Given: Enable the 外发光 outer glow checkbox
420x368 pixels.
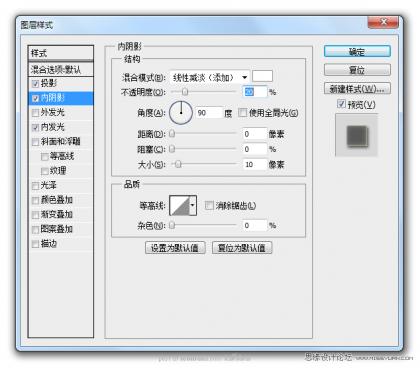Looking at the screenshot, I should pos(35,113).
